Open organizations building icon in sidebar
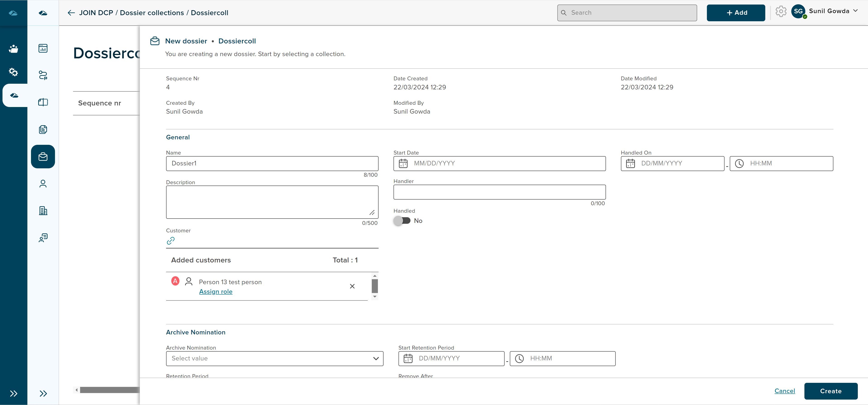This screenshot has height=405, width=868. pyautogui.click(x=43, y=211)
